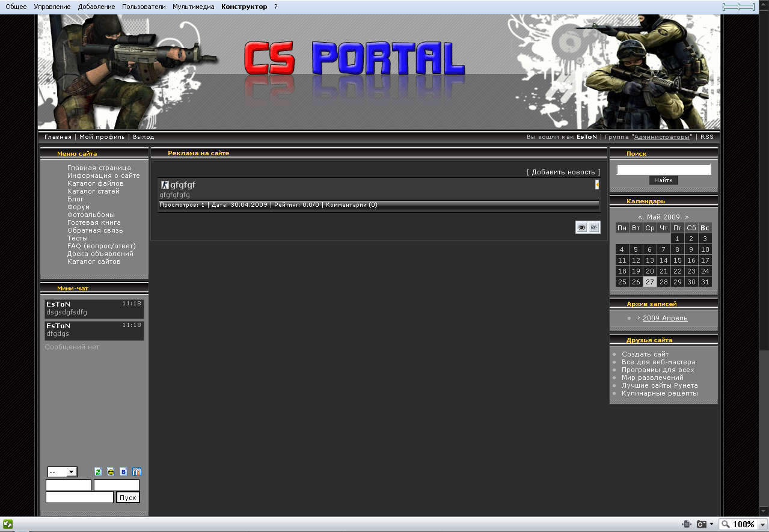Open mini-chat management tools icon
The height and width of the screenshot is (532, 769).
pos(136,472)
